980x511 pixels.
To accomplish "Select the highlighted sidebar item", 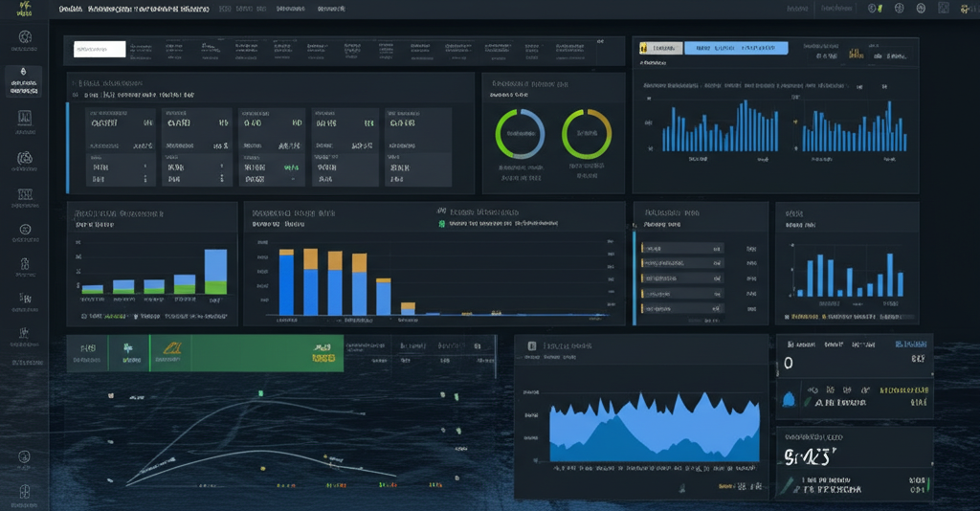I will 24,81.
